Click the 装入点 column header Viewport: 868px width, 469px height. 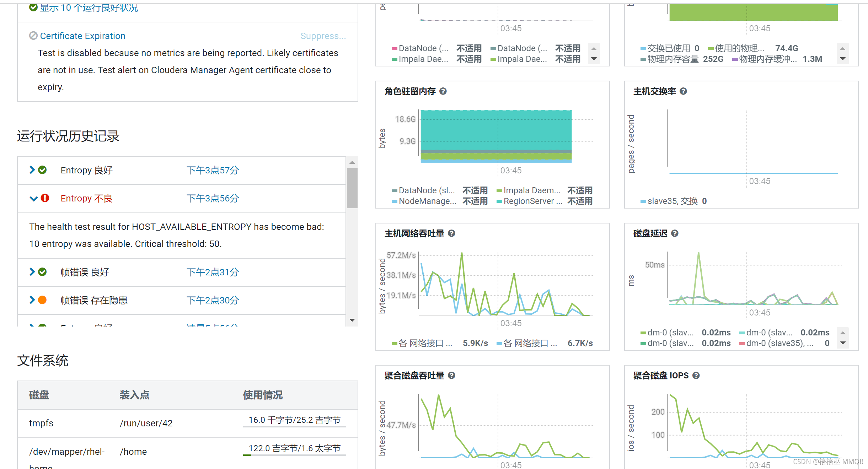(134, 395)
